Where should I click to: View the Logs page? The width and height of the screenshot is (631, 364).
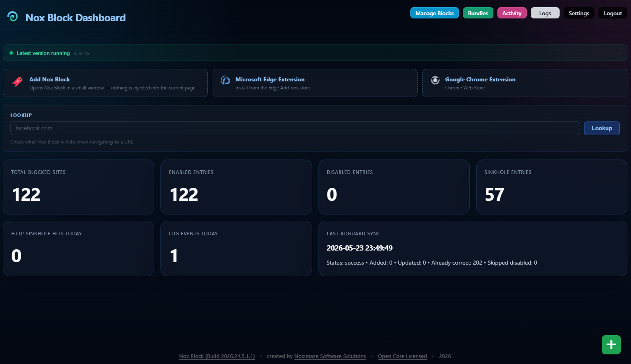click(x=545, y=13)
